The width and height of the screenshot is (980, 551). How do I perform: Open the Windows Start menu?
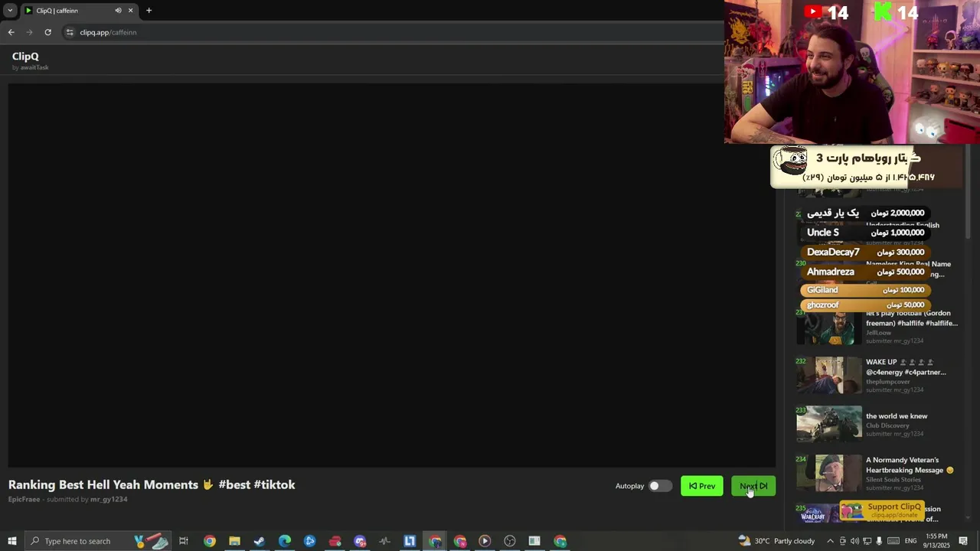(11, 541)
